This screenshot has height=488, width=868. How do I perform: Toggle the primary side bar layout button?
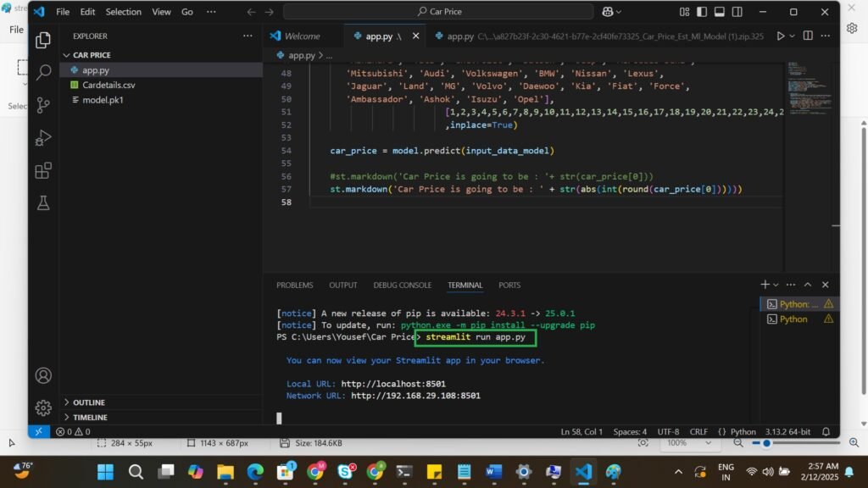(701, 12)
